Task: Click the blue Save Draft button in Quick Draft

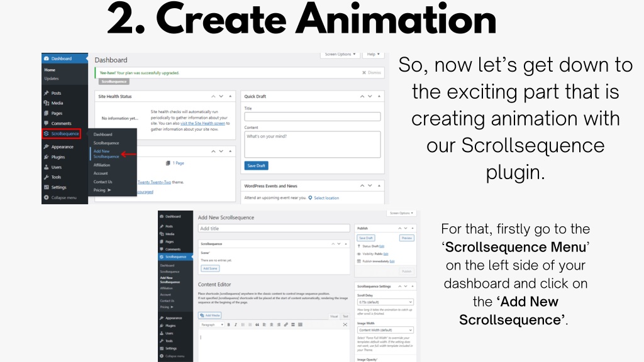Action: pos(257,165)
